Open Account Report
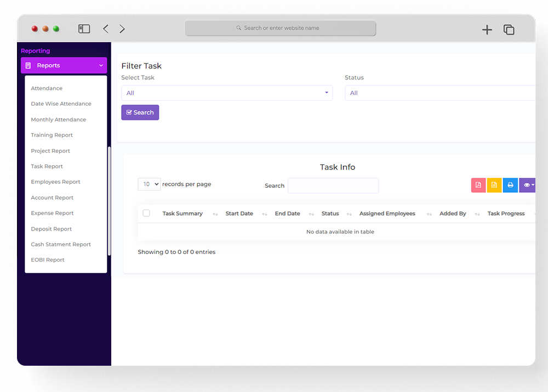The height and width of the screenshot is (392, 548). click(x=52, y=198)
